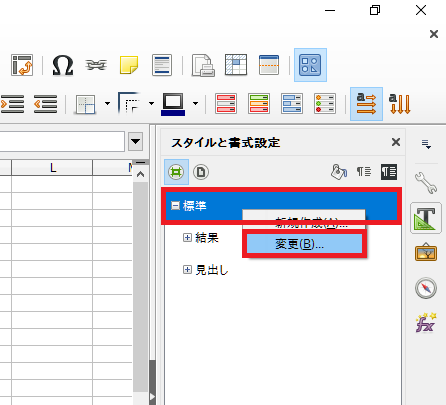Click the borders icon
The width and height of the screenshot is (446, 405).
(86, 104)
